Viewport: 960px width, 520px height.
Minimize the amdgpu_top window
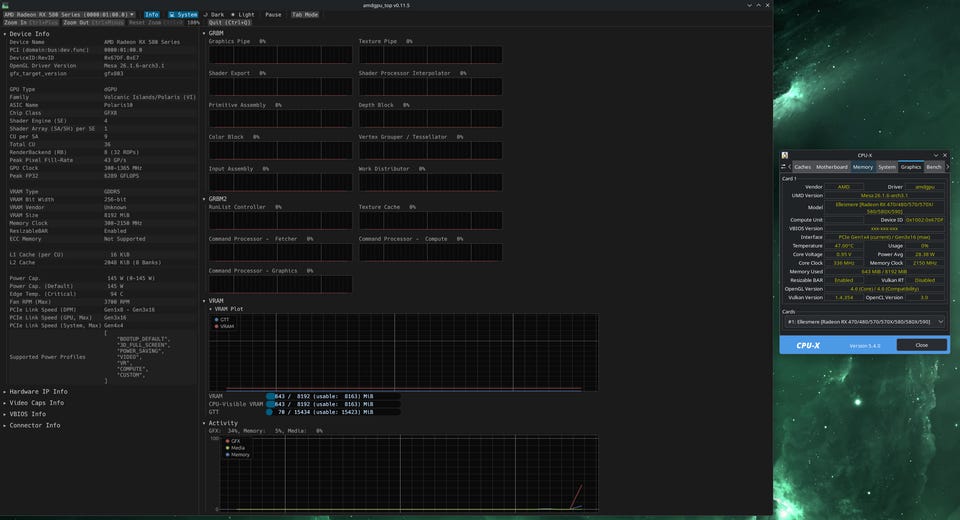click(x=749, y=5)
